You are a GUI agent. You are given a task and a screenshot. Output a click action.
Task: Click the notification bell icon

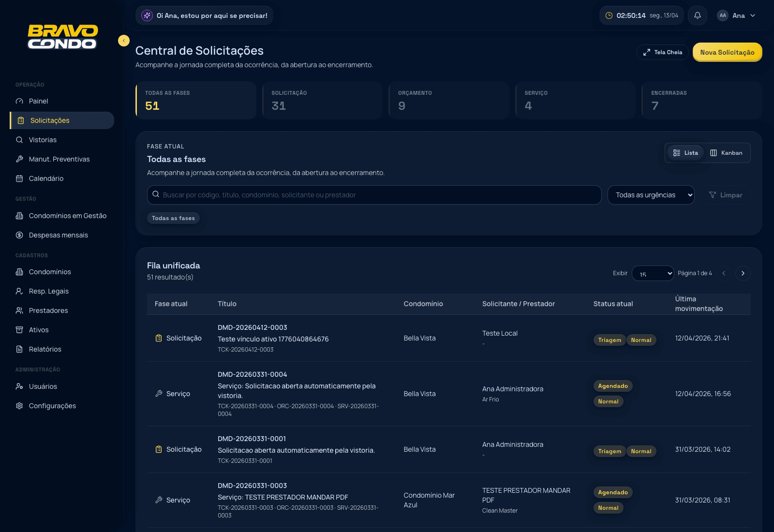697,15
